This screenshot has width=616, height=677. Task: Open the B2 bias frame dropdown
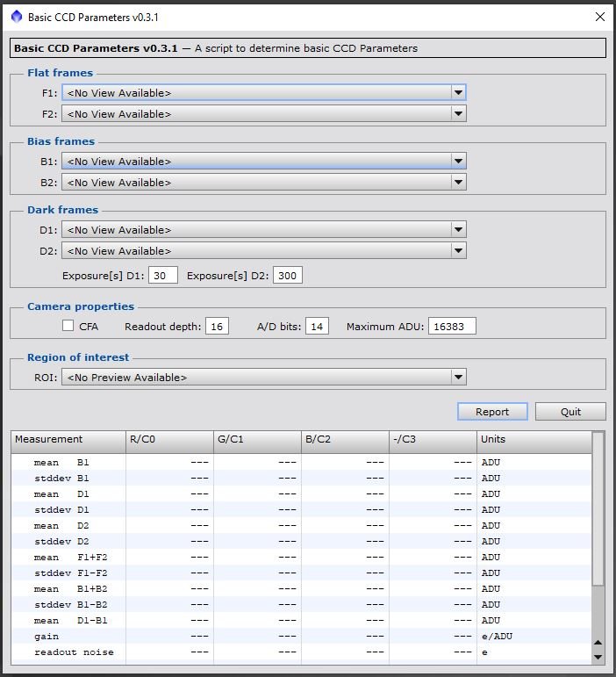[263, 183]
